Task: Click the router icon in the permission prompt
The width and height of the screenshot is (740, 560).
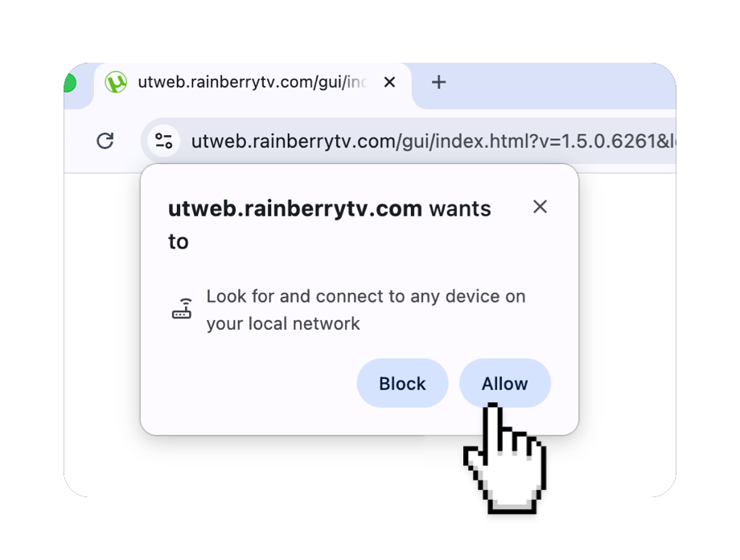Action: pos(182,309)
